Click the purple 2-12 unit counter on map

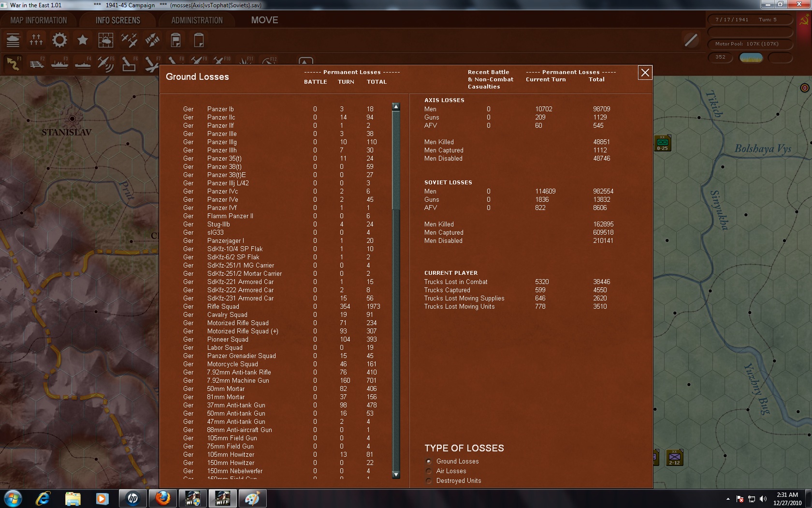[x=675, y=458]
